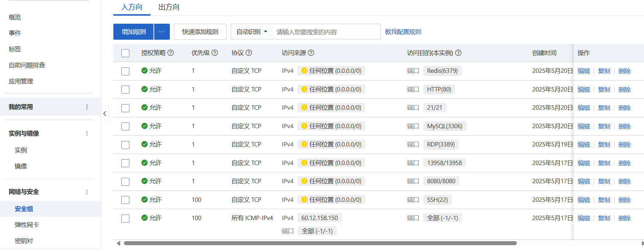Click green allow icon in the RDP(3389) row
Image resolution: width=644 pixels, height=251 pixels.
pyautogui.click(x=144, y=144)
